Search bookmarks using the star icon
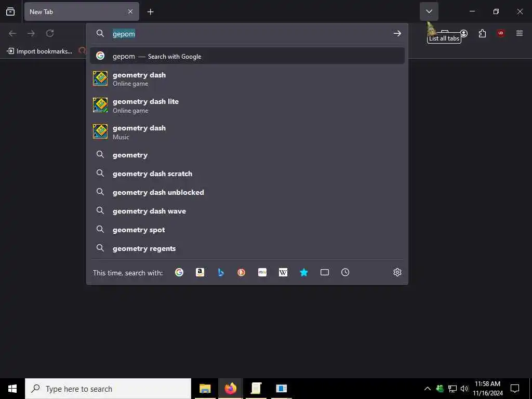This screenshot has width=532, height=399. click(304, 272)
